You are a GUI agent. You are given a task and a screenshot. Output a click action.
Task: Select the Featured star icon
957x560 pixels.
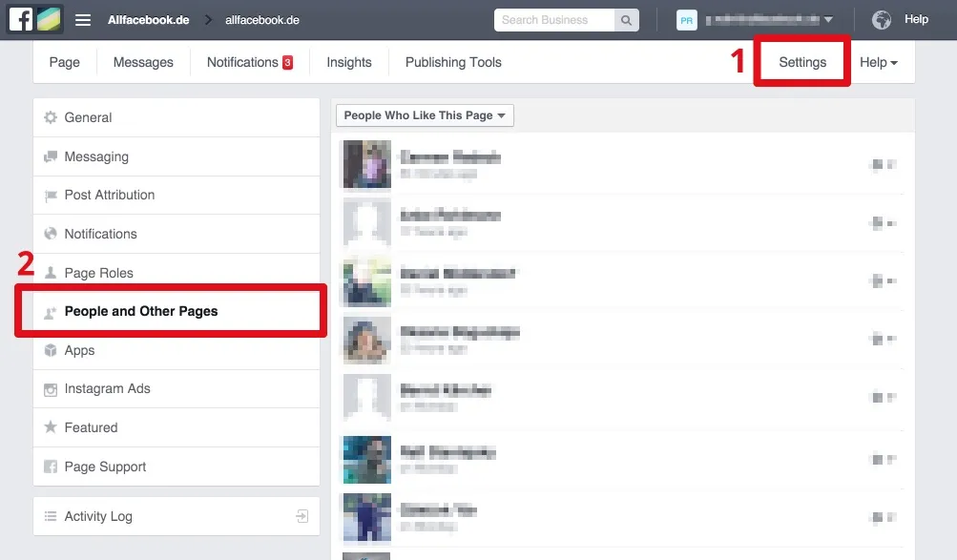[51, 427]
